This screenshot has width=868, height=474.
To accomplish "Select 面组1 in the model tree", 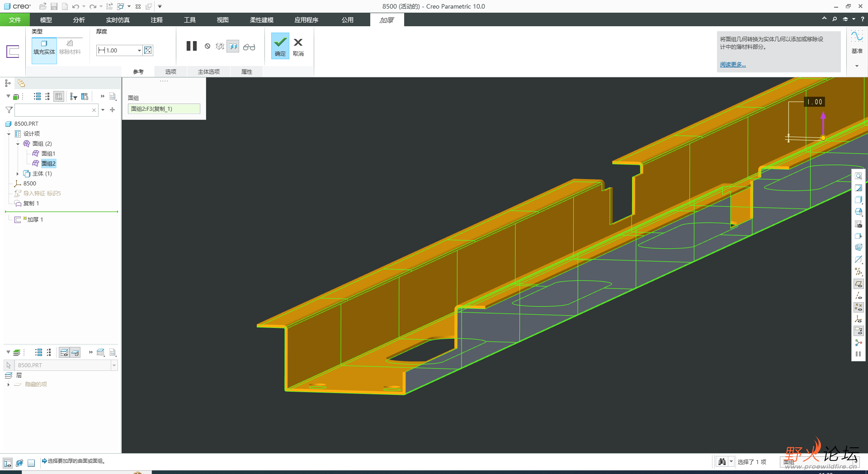I will tap(48, 154).
